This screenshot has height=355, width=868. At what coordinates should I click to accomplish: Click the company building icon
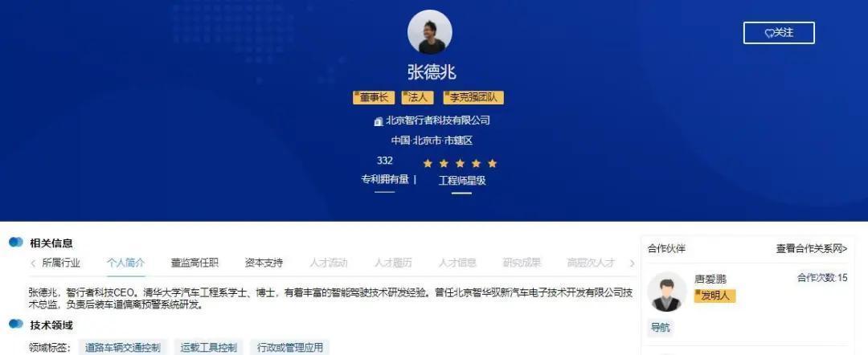click(379, 121)
